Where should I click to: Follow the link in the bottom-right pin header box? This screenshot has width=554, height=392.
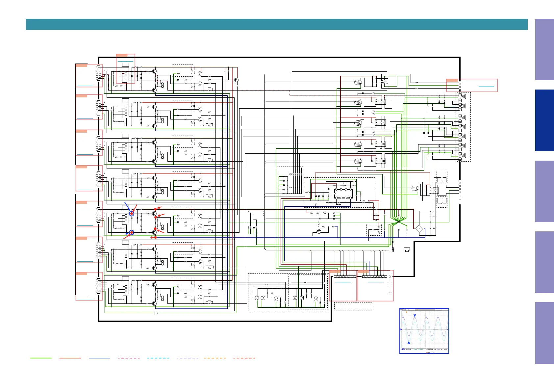(x=376, y=282)
